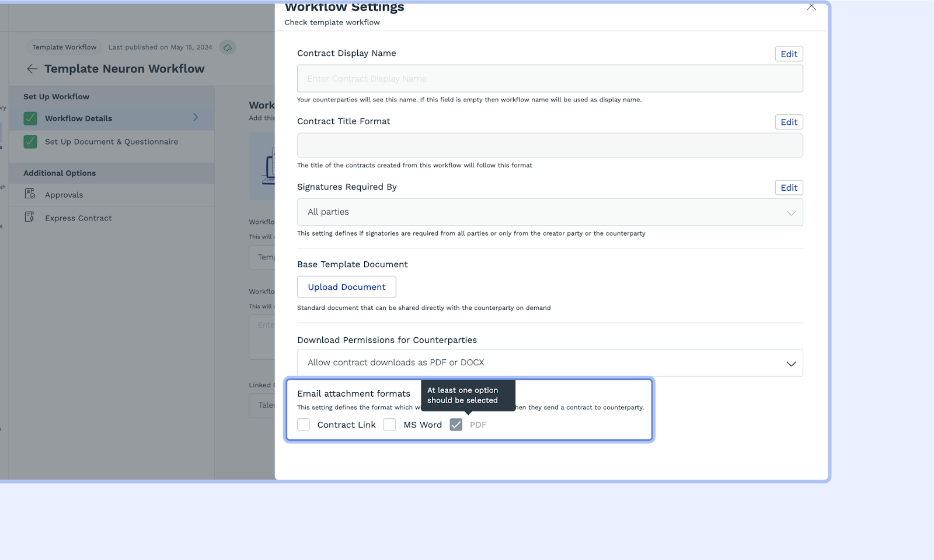Click the green check next to Set Up Document & Questionnaire
This screenshot has width=934, height=560.
30,142
